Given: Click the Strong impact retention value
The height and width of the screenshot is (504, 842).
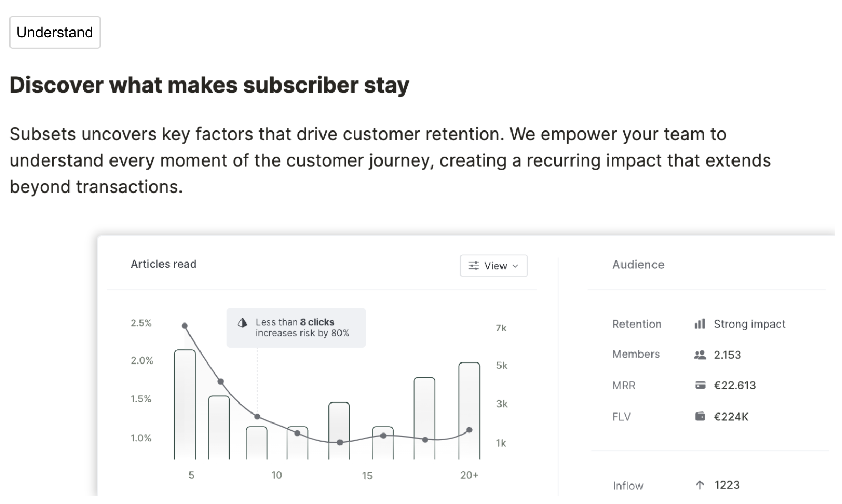Looking at the screenshot, I should click(749, 324).
